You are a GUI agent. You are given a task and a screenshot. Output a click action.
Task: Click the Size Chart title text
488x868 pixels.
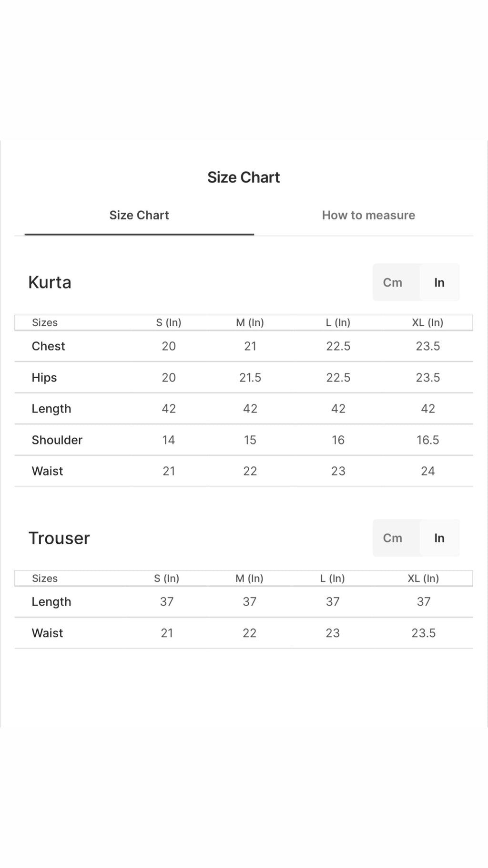click(244, 177)
